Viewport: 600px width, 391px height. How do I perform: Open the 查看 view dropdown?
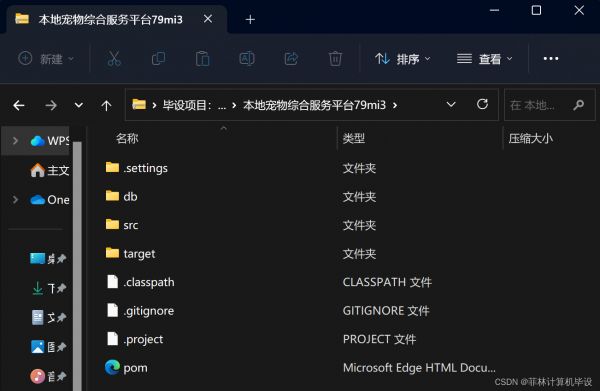[484, 59]
